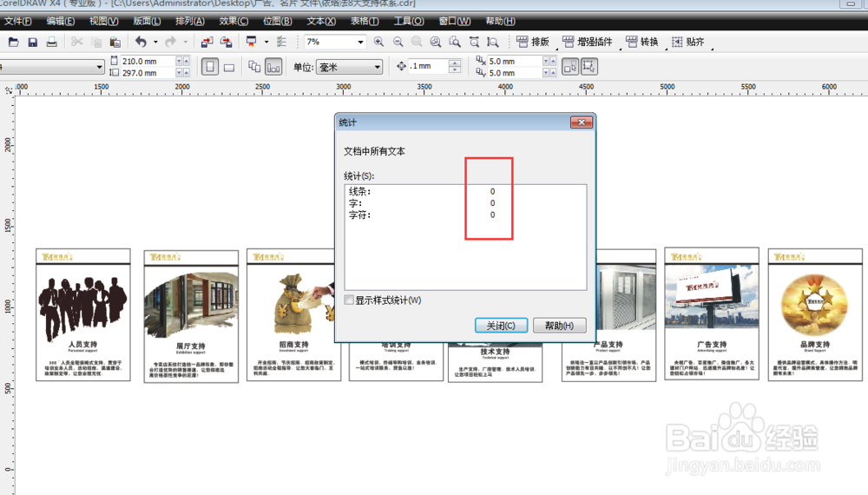Click the Print icon
This screenshot has height=495, width=868.
pos(51,42)
